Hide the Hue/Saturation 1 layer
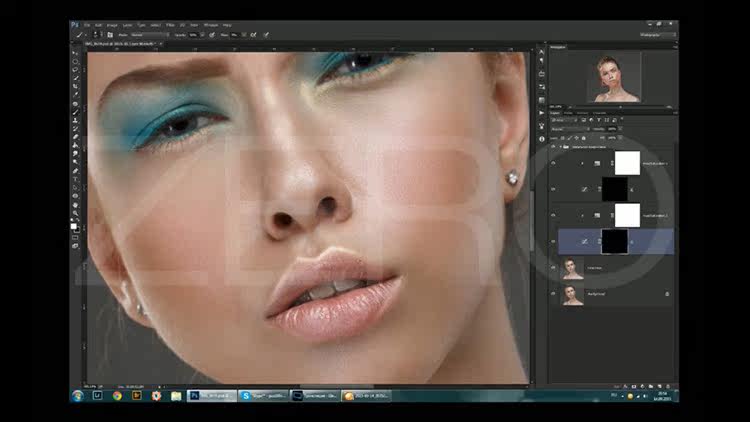 [x=553, y=163]
